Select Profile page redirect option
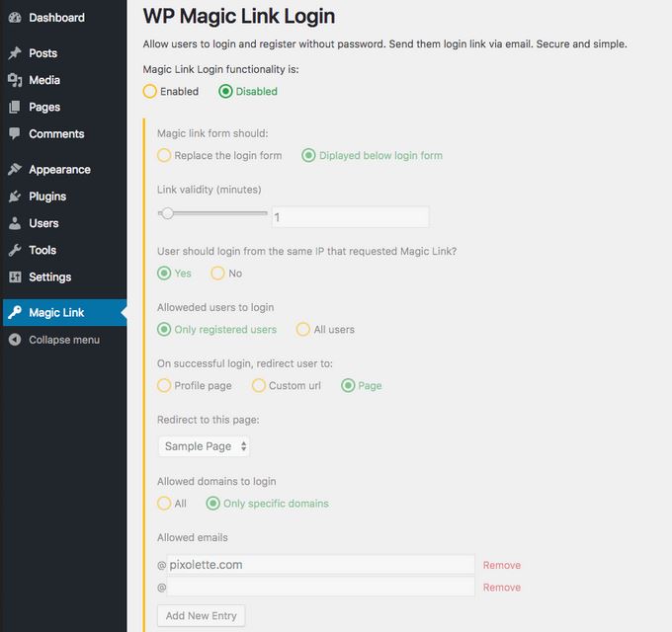672x632 pixels. pyautogui.click(x=164, y=385)
